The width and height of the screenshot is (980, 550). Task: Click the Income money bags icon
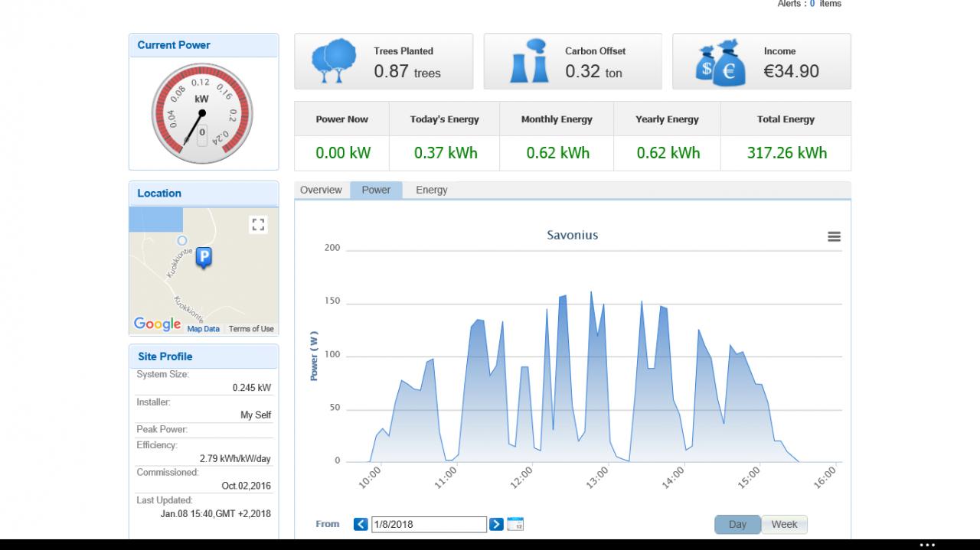[x=720, y=63]
